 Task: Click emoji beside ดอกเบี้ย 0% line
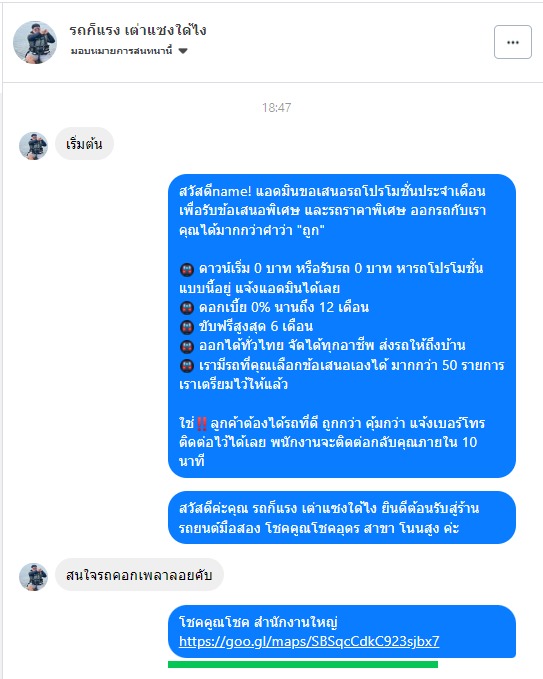(x=187, y=308)
